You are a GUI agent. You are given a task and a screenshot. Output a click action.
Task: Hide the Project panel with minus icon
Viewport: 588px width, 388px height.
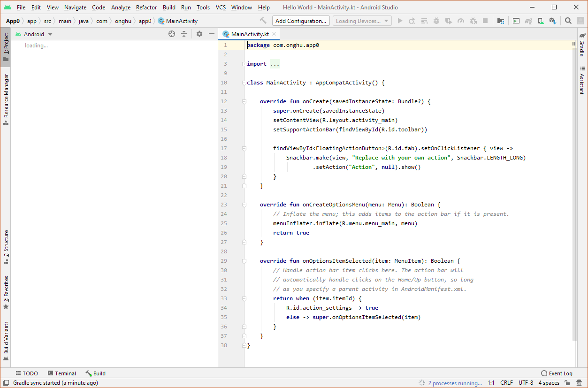(212, 34)
